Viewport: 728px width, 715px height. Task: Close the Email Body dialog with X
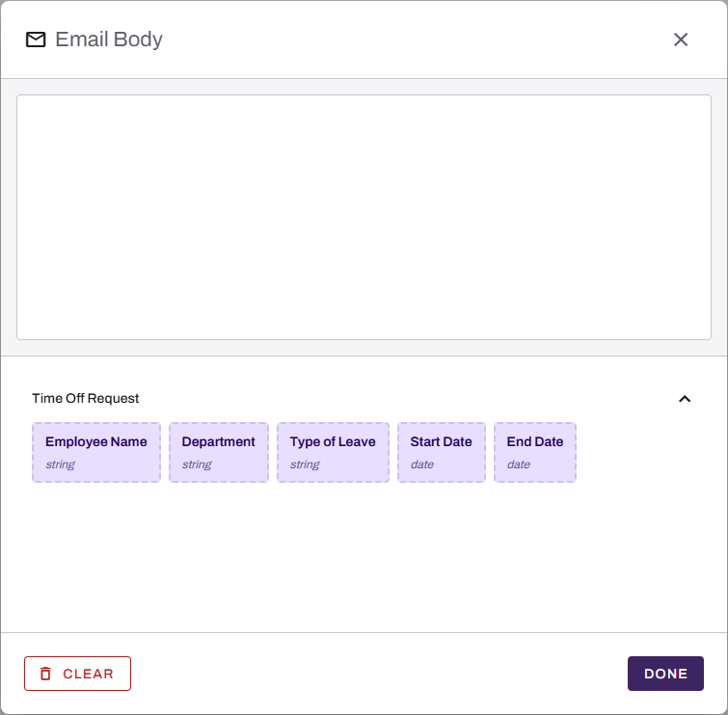point(681,40)
